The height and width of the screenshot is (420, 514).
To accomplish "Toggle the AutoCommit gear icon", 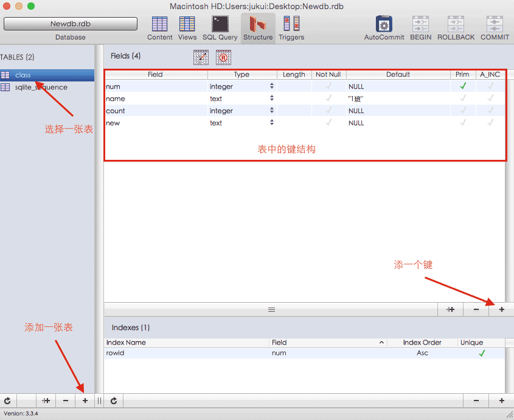I will [384, 24].
